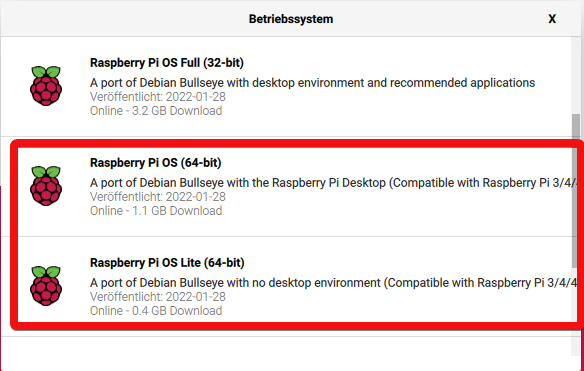Click the Veröffentlicht date under the Lite 64-bit entry
The width and height of the screenshot is (584, 371).
coord(158,297)
